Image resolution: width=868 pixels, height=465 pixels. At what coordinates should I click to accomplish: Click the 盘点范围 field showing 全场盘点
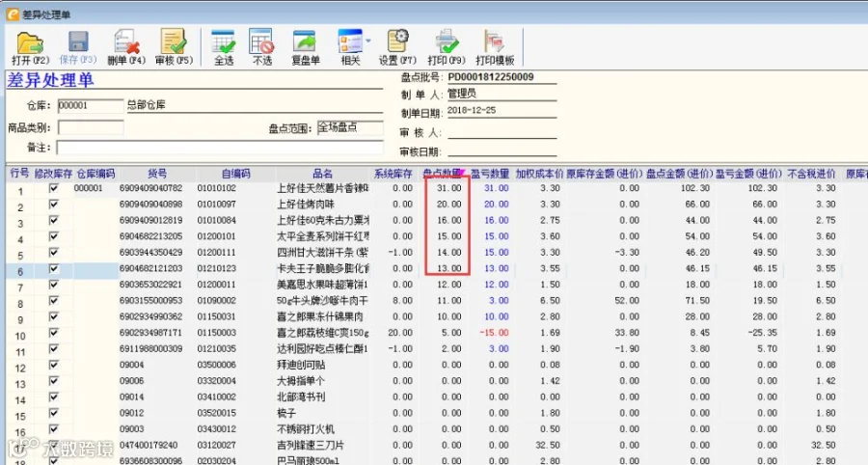pos(350,128)
